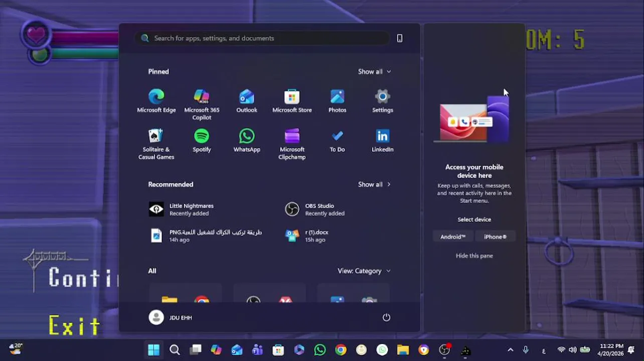Image resolution: width=644 pixels, height=361 pixels.
Task: Launch Microsoft 365 Copilot pinned app
Action: pos(202,105)
